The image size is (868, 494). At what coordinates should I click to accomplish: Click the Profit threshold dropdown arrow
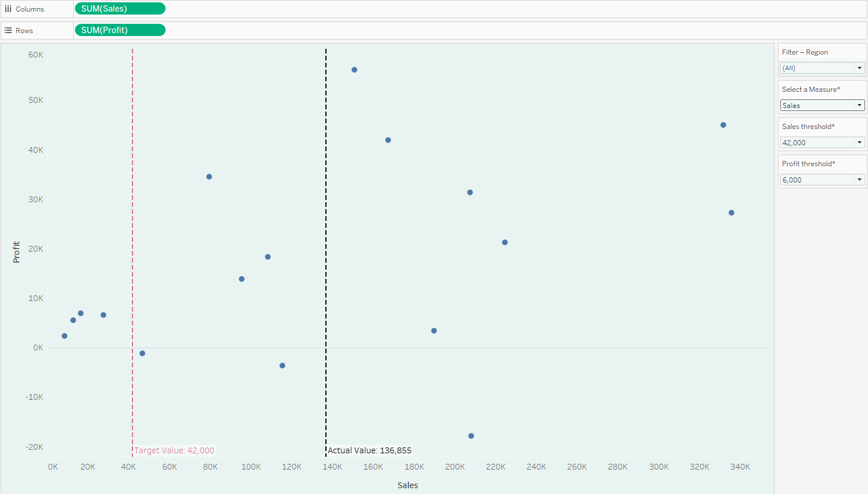[x=860, y=180]
